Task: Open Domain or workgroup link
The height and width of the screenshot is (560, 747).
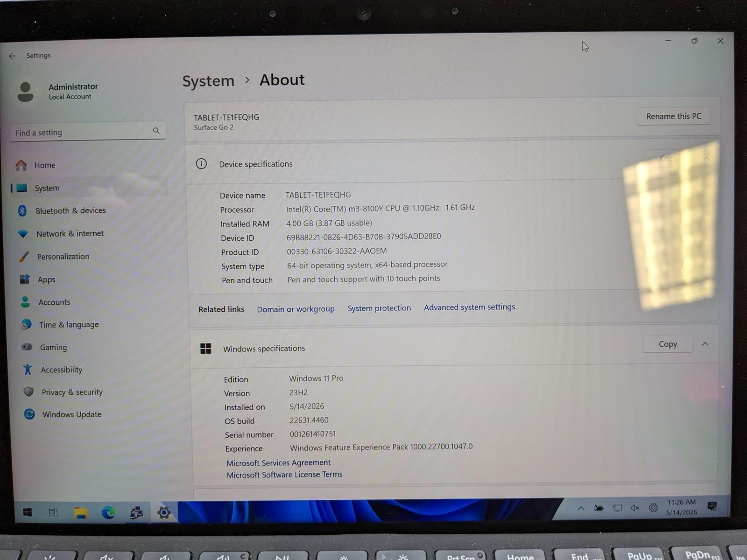Action: [x=296, y=309]
